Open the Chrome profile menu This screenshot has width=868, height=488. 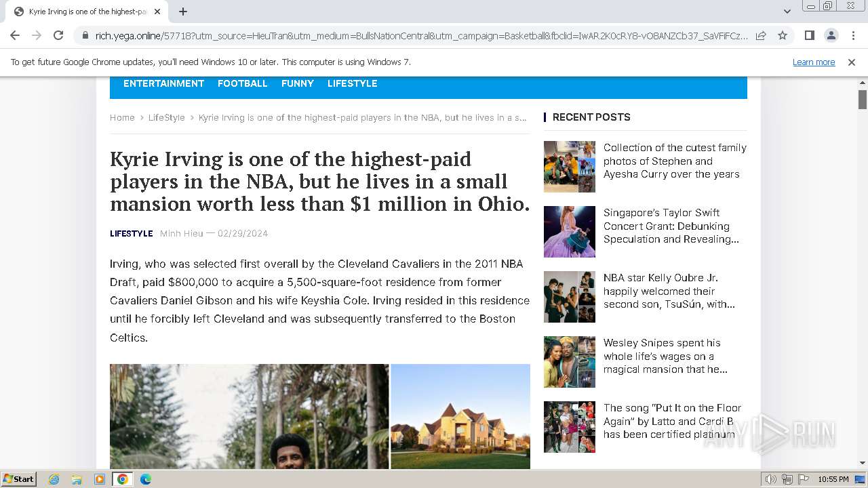click(x=831, y=35)
